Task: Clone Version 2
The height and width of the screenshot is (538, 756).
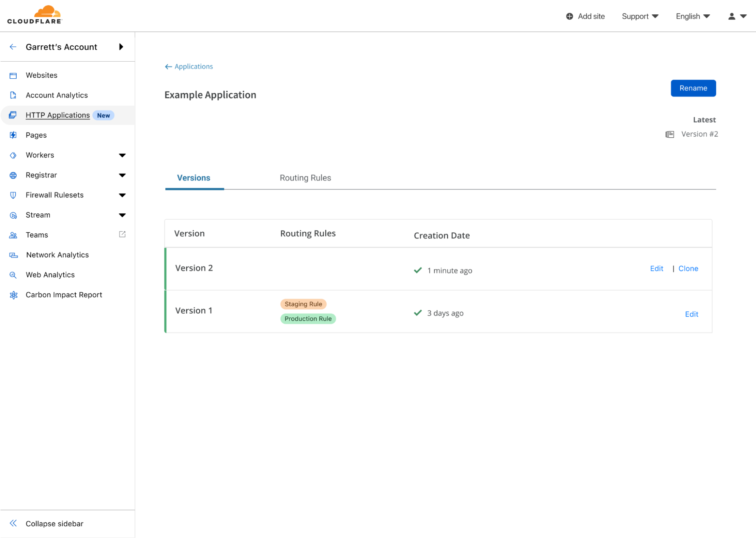Action: click(x=688, y=269)
